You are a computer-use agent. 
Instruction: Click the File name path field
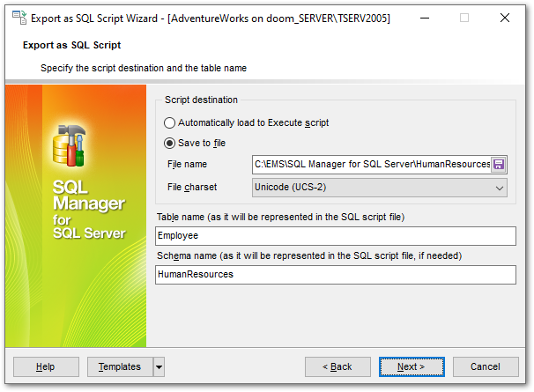click(x=372, y=165)
